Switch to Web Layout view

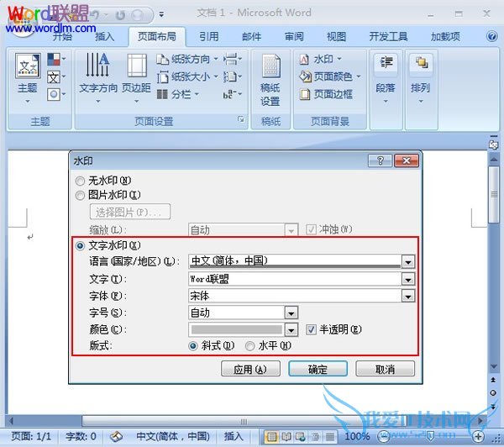point(301,437)
